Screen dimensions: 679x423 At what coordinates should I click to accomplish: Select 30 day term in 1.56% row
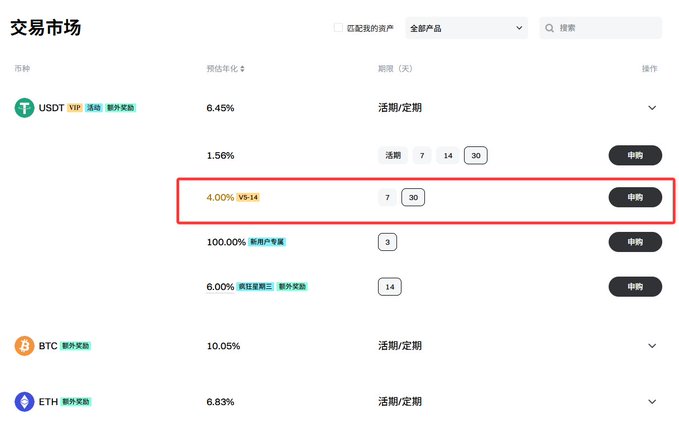tap(476, 155)
